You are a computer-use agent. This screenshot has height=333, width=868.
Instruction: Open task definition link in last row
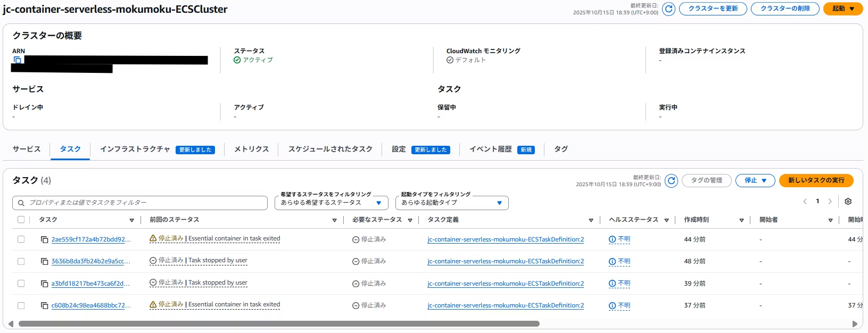pos(506,306)
